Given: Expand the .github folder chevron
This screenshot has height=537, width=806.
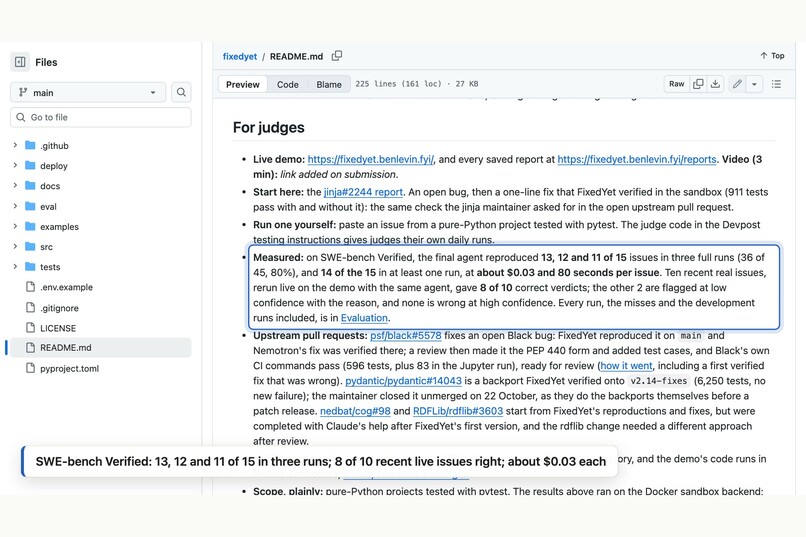Looking at the screenshot, I should coord(15,145).
